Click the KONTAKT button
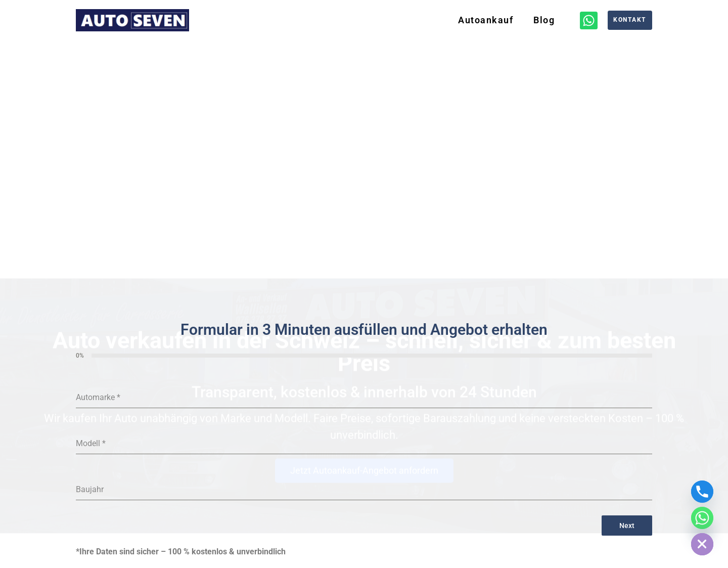 pyautogui.click(x=630, y=20)
